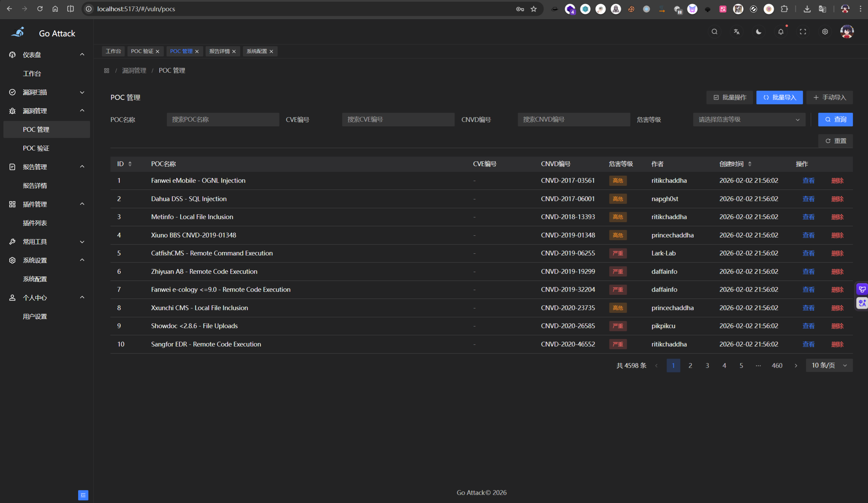Viewport: 868px width, 503px height.
Task: Expand the 常用工具 menu group
Action: coord(47,242)
